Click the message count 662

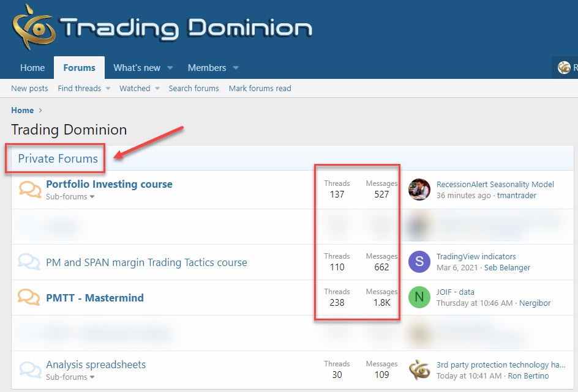[x=381, y=267]
